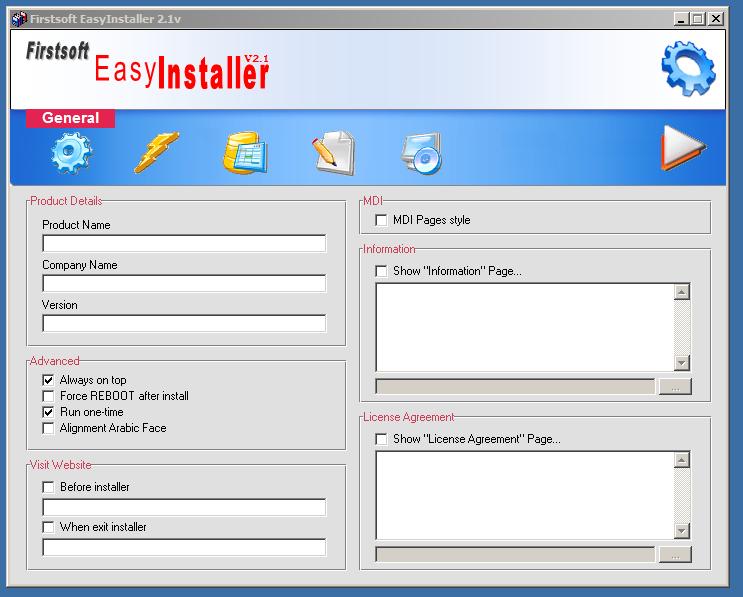Viewport: 743px width, 597px height.
Task: Open the General gear settings icon
Action: coord(71,153)
